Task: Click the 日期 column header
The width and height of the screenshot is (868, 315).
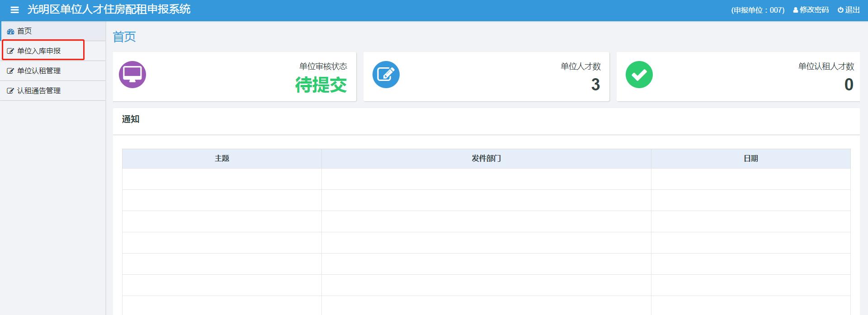Action: tap(751, 159)
